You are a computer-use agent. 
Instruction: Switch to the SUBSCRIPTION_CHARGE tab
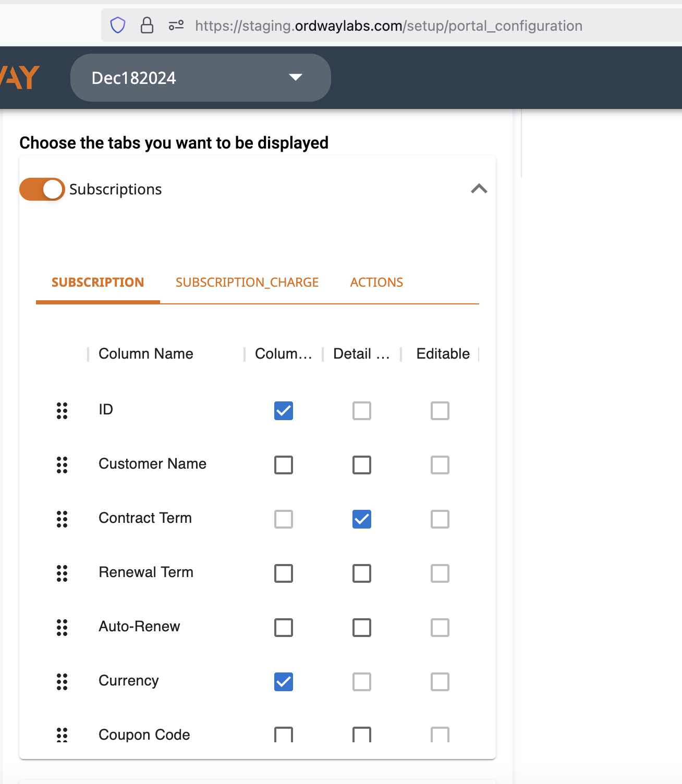tap(247, 283)
